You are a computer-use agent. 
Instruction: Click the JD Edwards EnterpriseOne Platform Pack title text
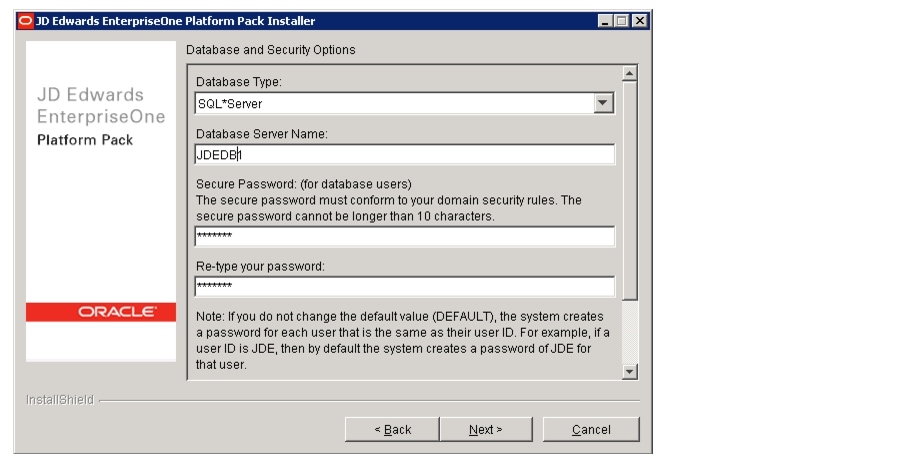[x=101, y=117]
